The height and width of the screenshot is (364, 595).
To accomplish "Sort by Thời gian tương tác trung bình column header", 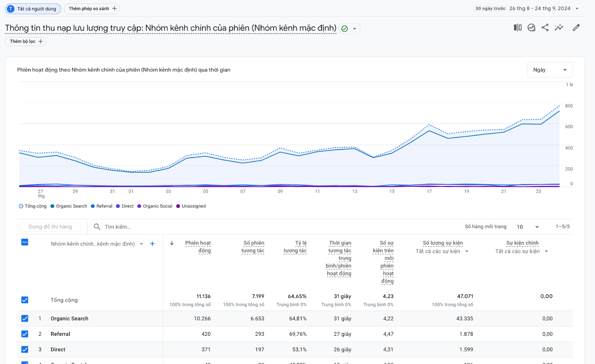I will click(338, 258).
